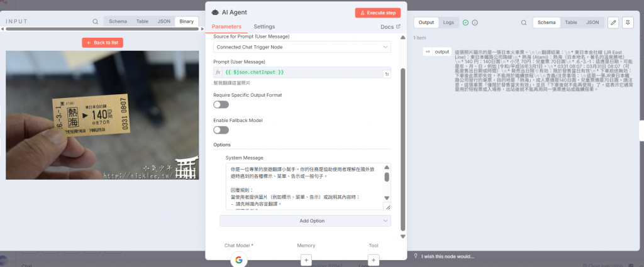This screenshot has width=644, height=267.
Task: Click the 'output' field label in schema
Action: (442, 52)
